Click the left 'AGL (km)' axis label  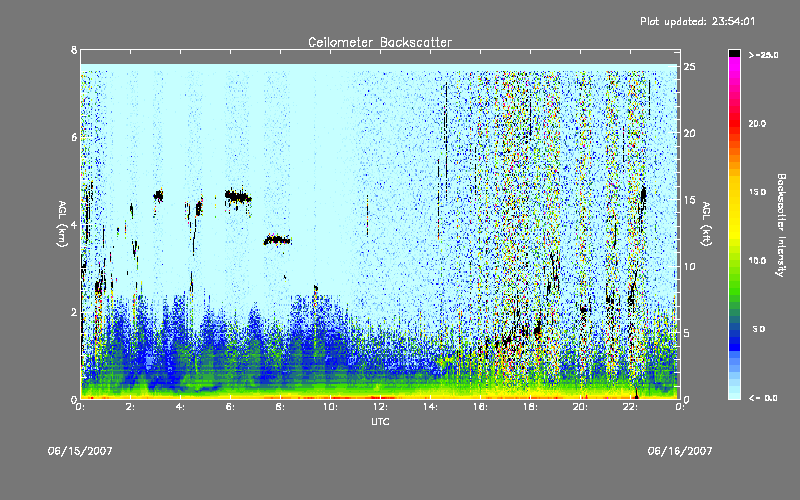[x=62, y=224]
